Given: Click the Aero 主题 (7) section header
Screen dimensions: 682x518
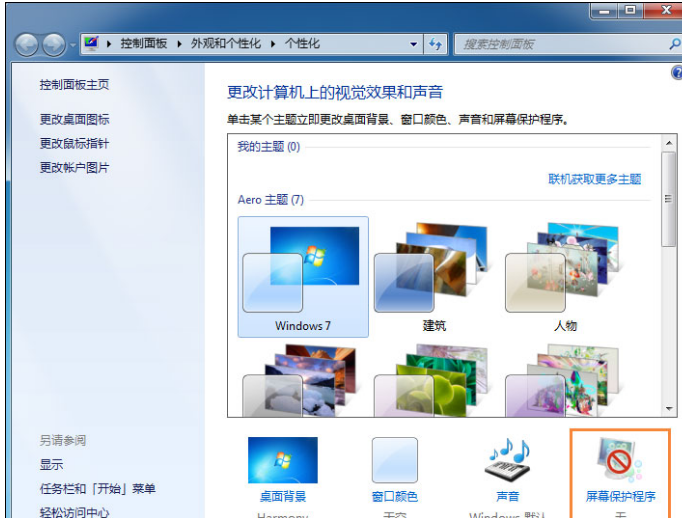Looking at the screenshot, I should point(271,200).
